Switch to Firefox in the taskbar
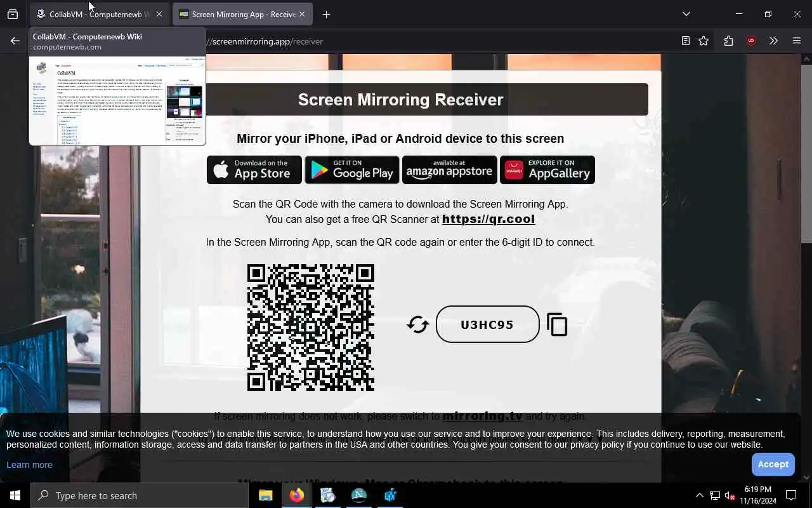 [296, 495]
